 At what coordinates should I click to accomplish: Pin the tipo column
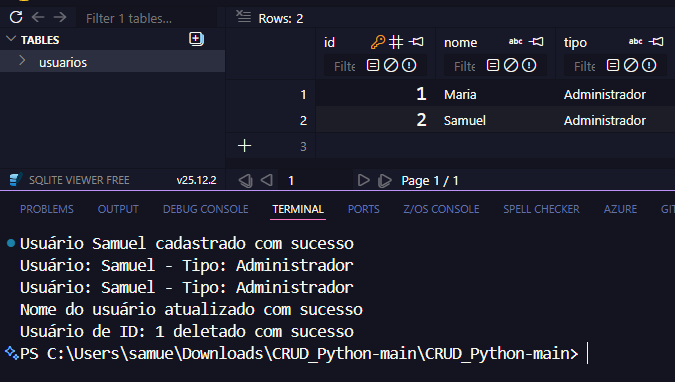point(656,42)
